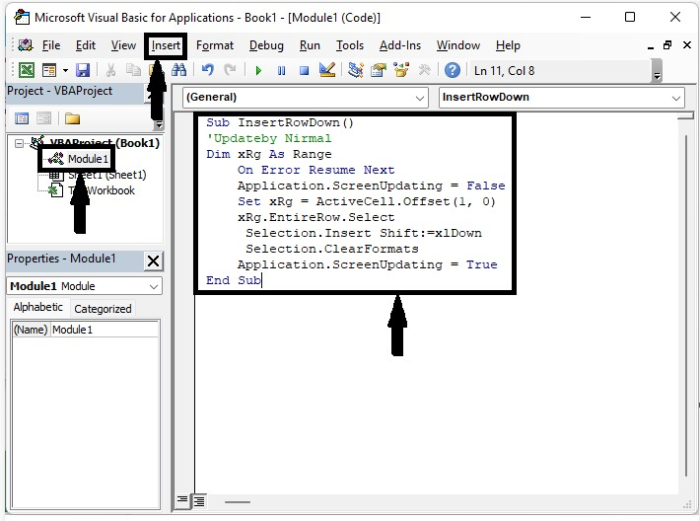This screenshot has height=521, width=700.
Task: Open the Run menu
Action: click(x=310, y=46)
